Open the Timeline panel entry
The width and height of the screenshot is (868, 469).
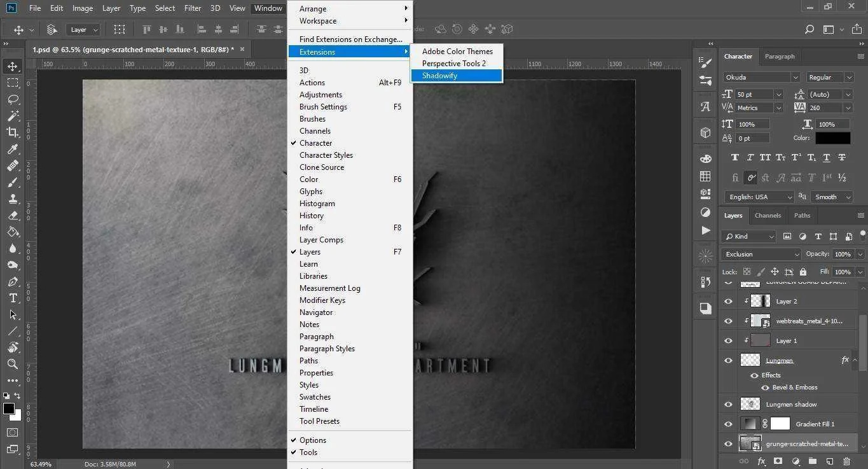click(351, 409)
